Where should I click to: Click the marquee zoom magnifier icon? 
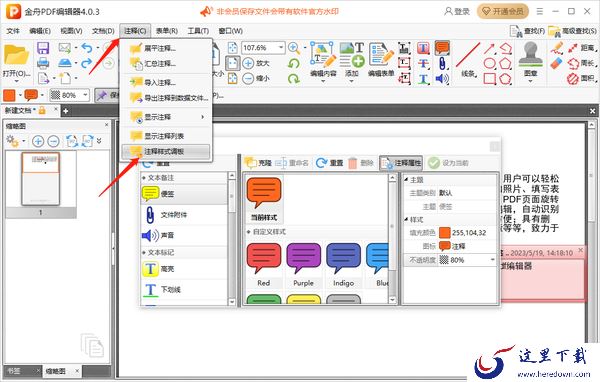[x=293, y=48]
